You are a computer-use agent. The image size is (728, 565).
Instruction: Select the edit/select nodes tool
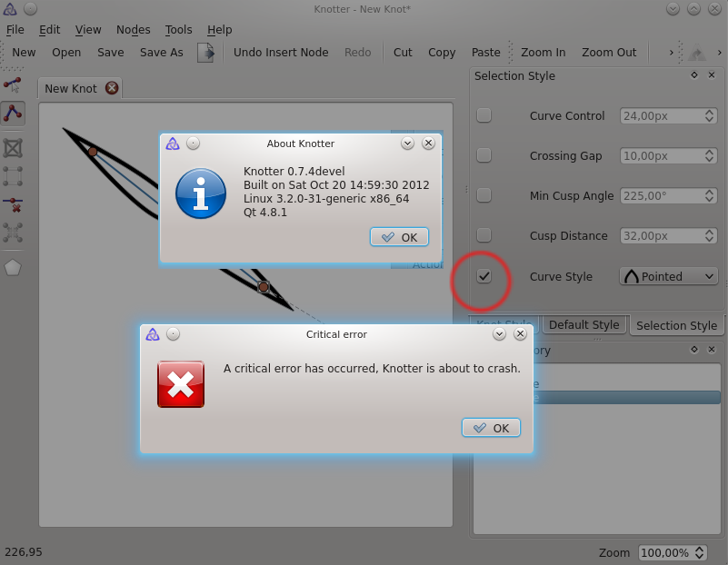(13, 84)
